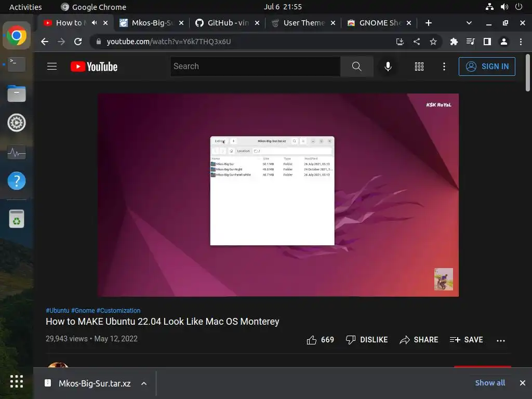Click SAVE to playlist

point(466,340)
